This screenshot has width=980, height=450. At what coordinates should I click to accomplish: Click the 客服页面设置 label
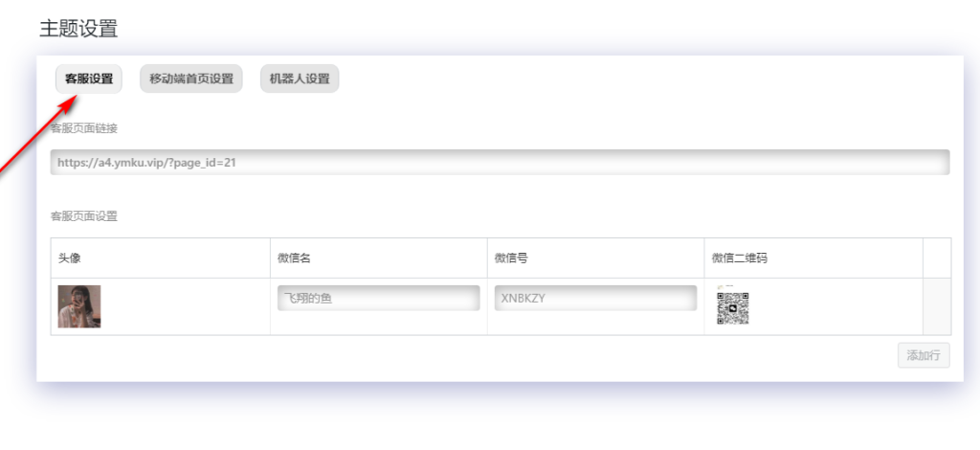[84, 217]
